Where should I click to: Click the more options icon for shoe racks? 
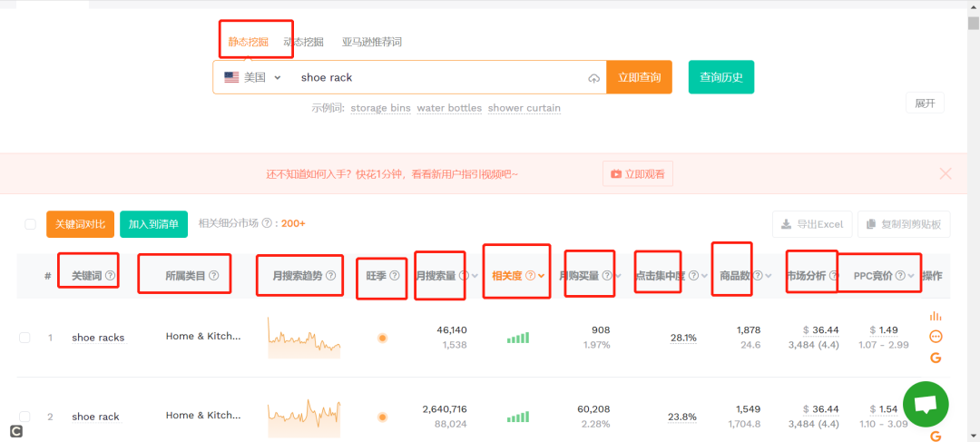tap(936, 337)
